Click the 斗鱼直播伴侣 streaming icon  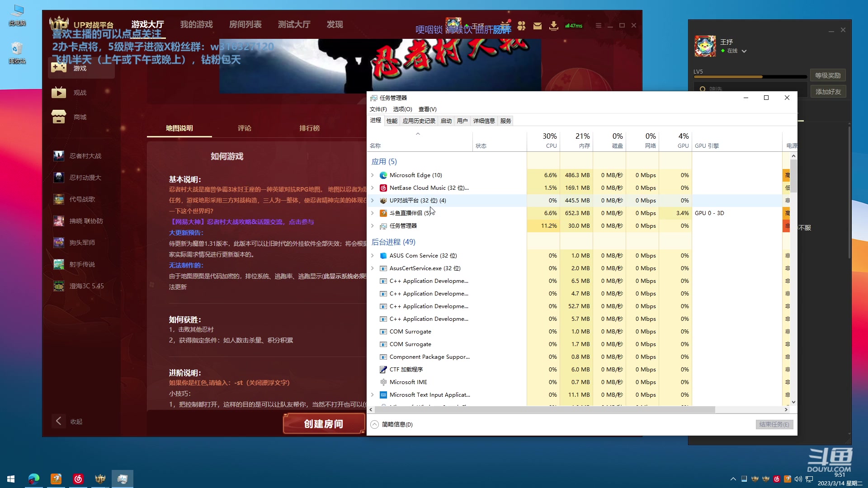[383, 213]
